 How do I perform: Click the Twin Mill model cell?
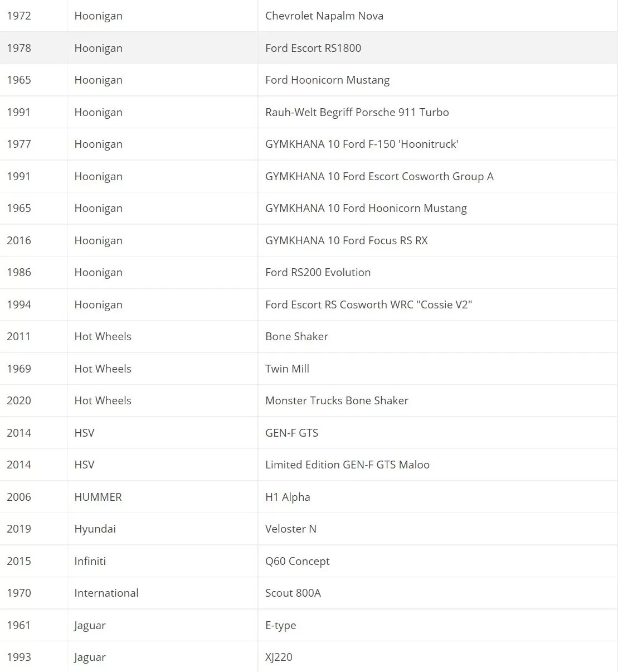tap(437, 369)
